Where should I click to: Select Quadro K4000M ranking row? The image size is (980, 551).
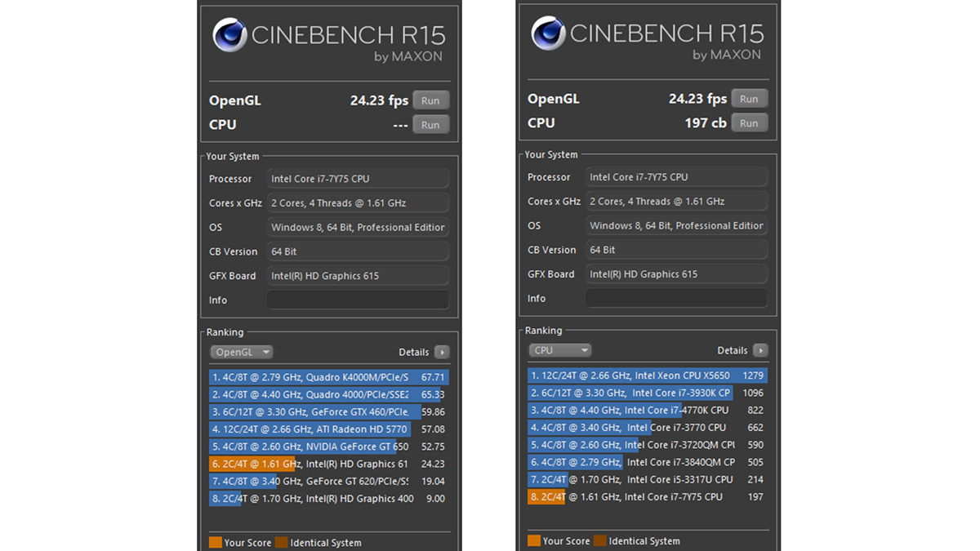click(329, 377)
